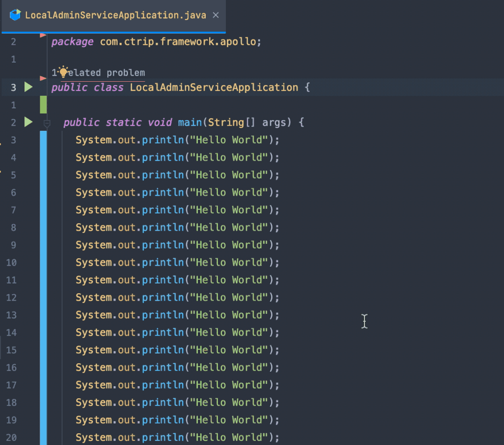Click the pink arrow above the class declaration
The image size is (504, 445).
pos(42,78)
